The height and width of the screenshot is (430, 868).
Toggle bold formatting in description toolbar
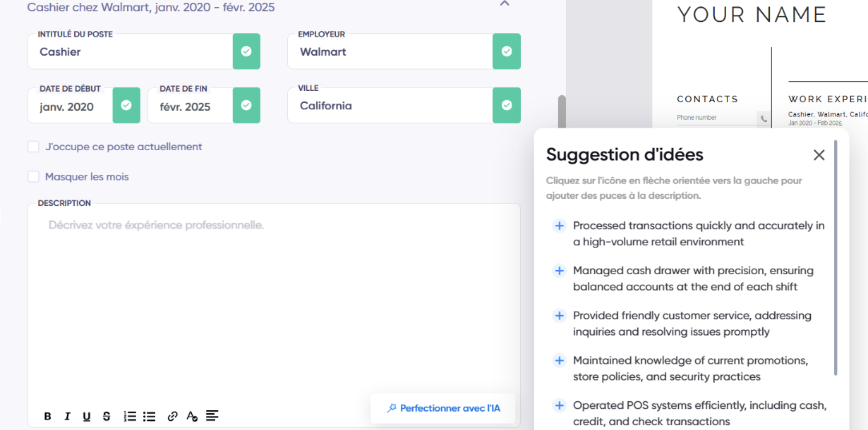tap(47, 417)
